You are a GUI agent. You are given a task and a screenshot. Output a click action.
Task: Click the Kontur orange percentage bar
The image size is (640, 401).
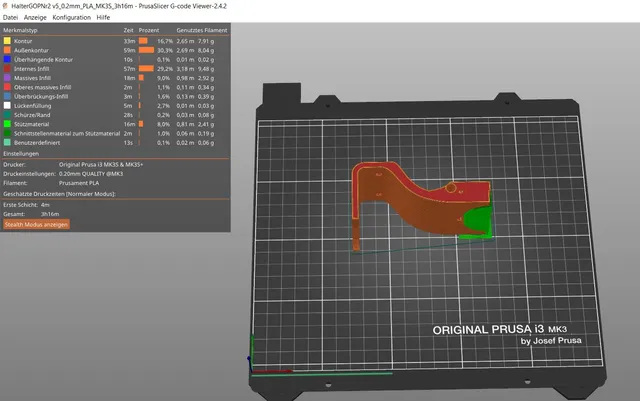pyautogui.click(x=143, y=41)
